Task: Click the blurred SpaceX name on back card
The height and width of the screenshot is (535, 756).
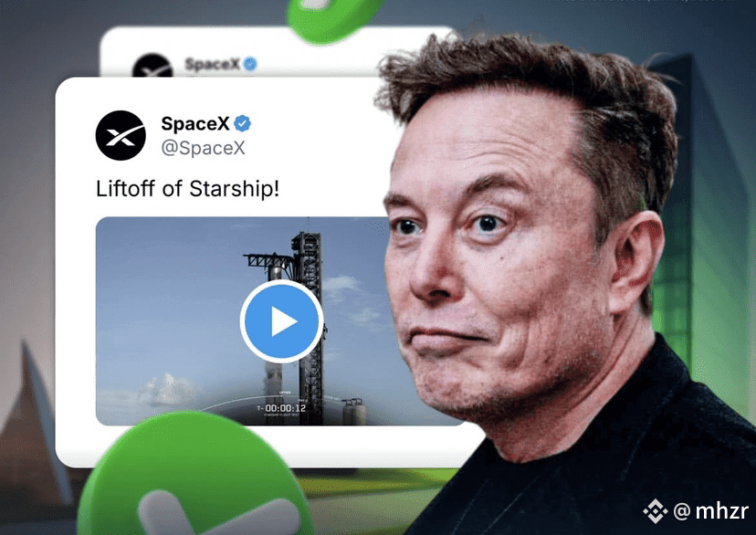Action: point(212,64)
